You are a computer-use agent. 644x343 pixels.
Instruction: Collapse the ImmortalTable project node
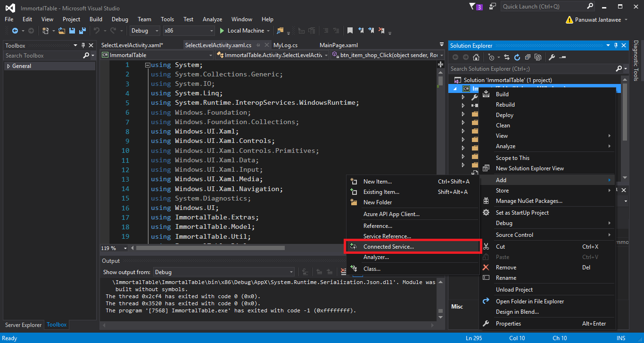(455, 89)
